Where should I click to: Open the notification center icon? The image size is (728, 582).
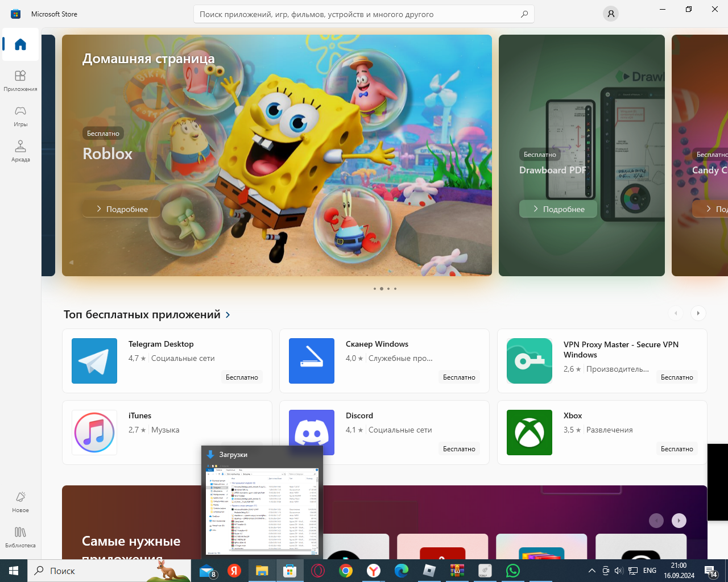tap(711, 571)
